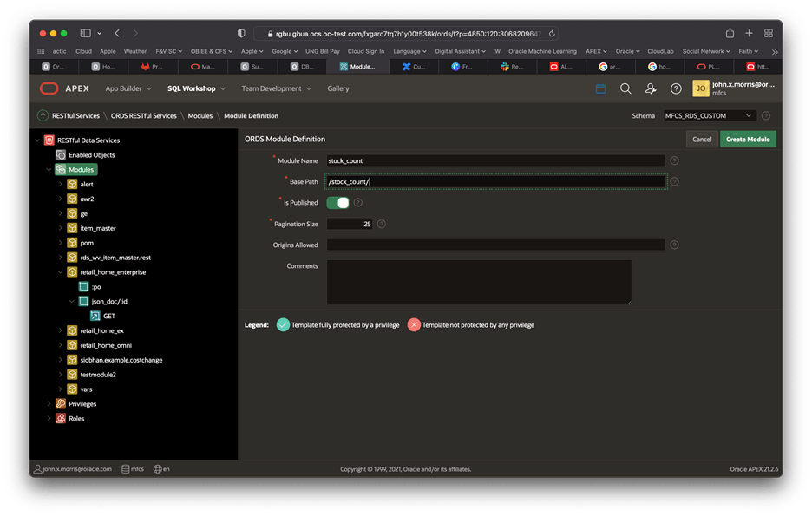
Task: Select the Modules node in tree
Action: click(76, 170)
